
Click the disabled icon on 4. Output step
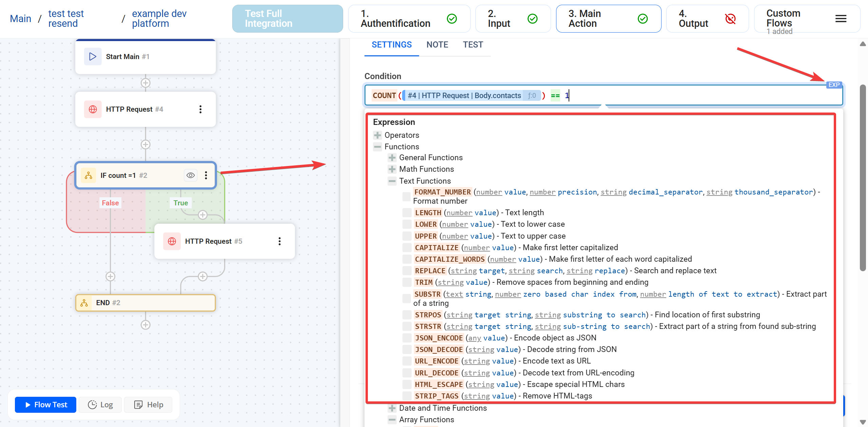(730, 19)
